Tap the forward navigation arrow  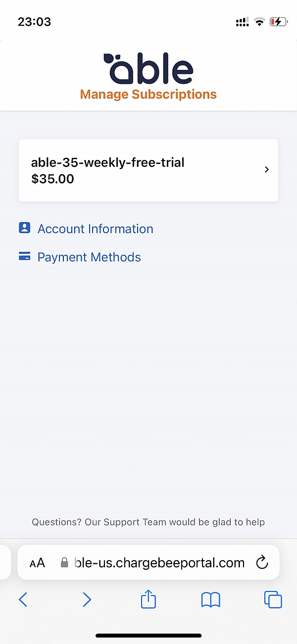pos(87,599)
